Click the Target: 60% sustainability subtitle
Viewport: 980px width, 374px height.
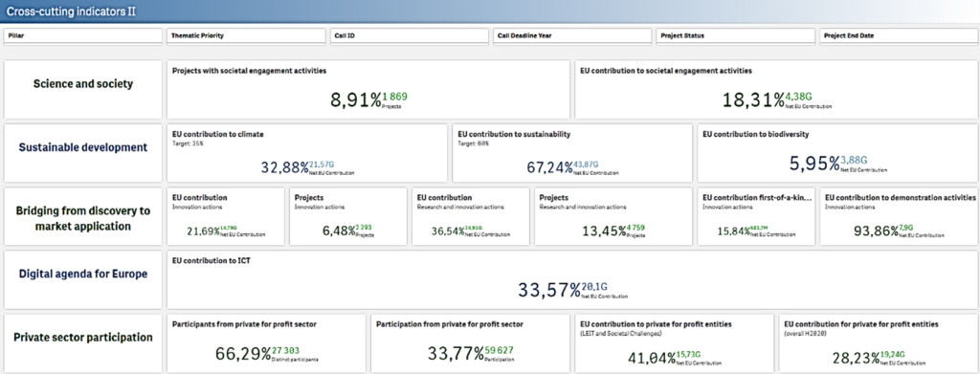point(473,143)
